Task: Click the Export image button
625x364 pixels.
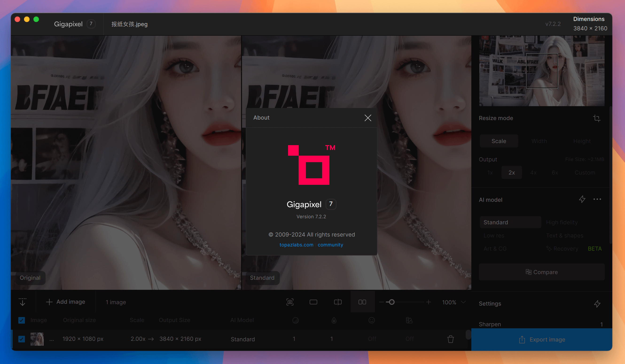Action: pyautogui.click(x=542, y=339)
